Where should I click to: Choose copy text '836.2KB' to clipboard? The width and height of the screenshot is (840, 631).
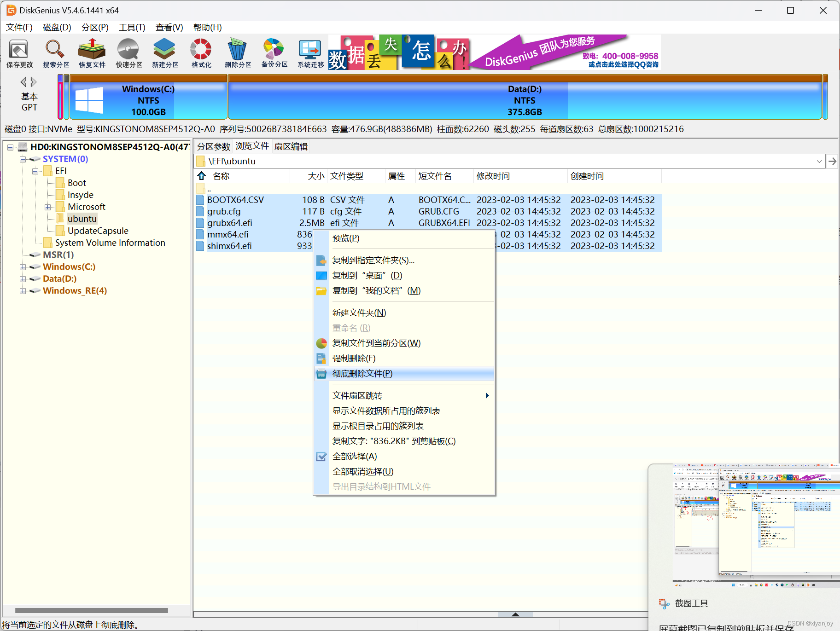click(x=404, y=441)
